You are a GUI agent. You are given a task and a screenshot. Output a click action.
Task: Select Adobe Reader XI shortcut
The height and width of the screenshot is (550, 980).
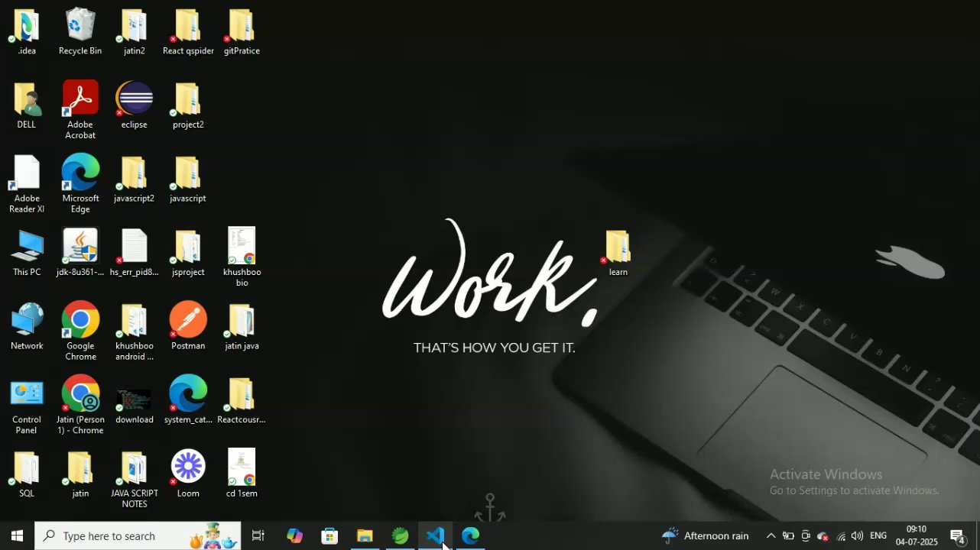pyautogui.click(x=27, y=184)
